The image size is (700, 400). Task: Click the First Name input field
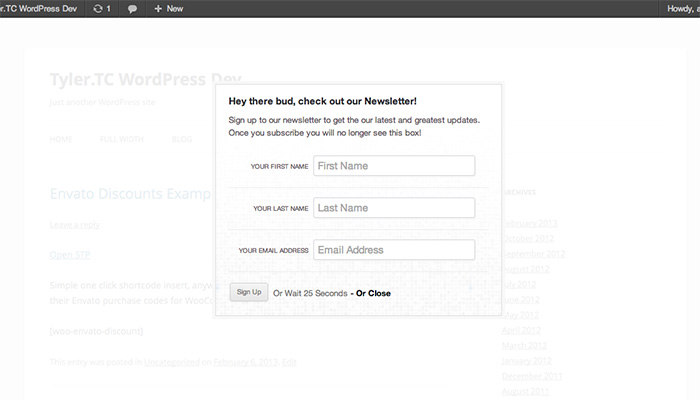pos(394,166)
